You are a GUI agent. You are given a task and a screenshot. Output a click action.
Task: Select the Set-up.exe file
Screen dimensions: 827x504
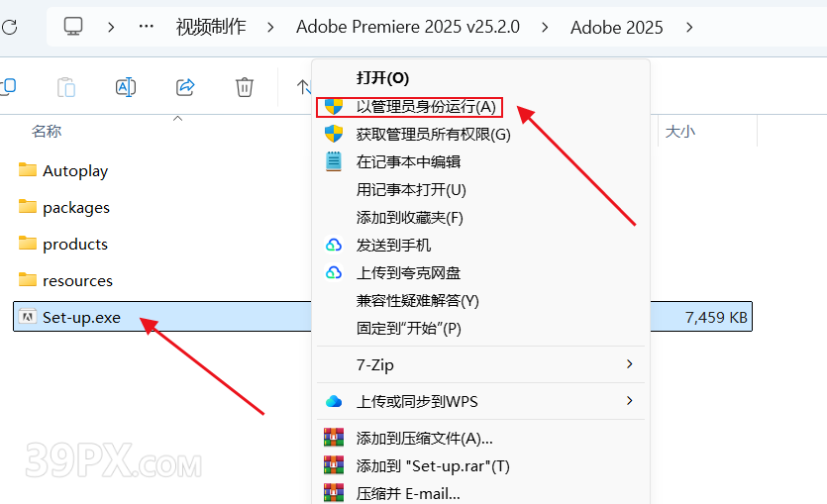click(82, 317)
